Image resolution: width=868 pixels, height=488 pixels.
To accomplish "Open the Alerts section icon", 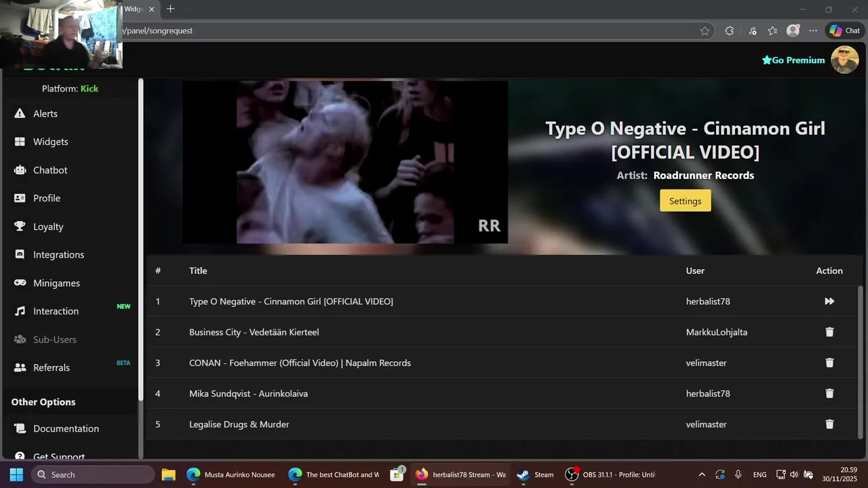I will click(20, 114).
